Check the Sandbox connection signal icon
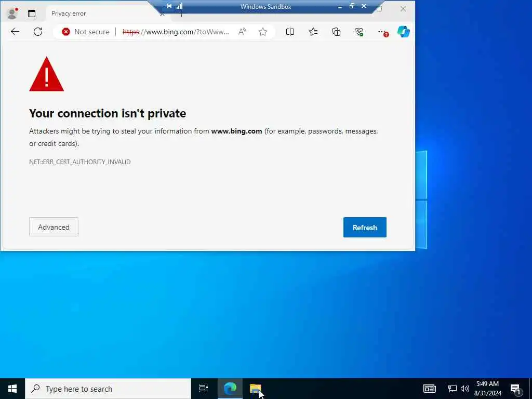This screenshot has width=532, height=399. pos(179,6)
